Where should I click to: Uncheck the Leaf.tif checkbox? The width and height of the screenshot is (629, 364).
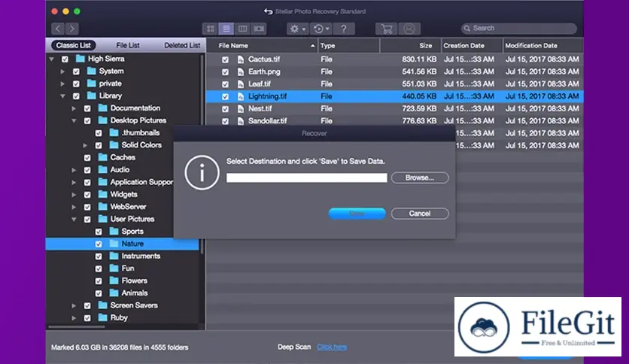coord(226,84)
